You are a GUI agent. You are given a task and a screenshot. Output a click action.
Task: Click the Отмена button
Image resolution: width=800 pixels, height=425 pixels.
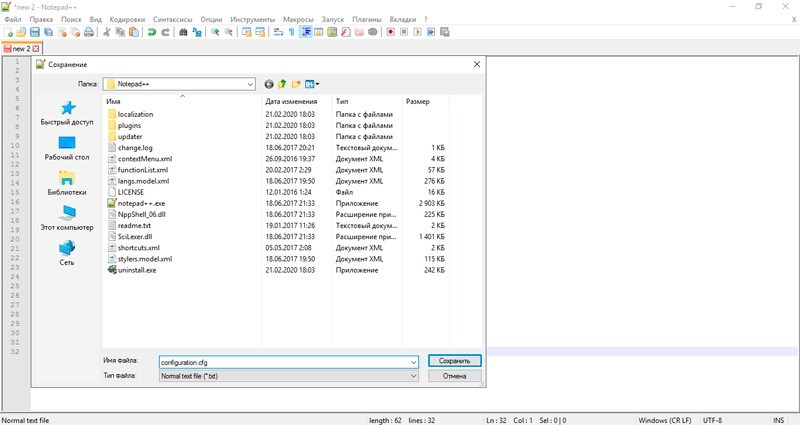click(455, 376)
